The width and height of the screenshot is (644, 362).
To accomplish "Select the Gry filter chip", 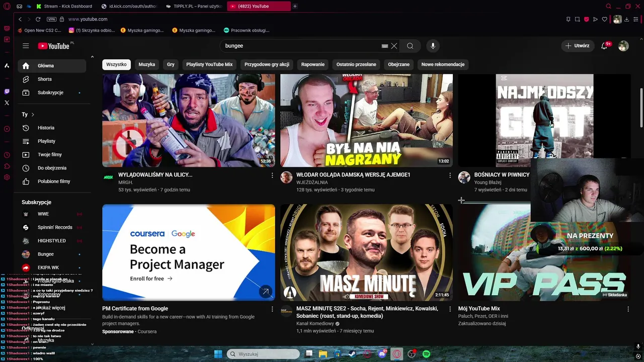I will pyautogui.click(x=171, y=64).
